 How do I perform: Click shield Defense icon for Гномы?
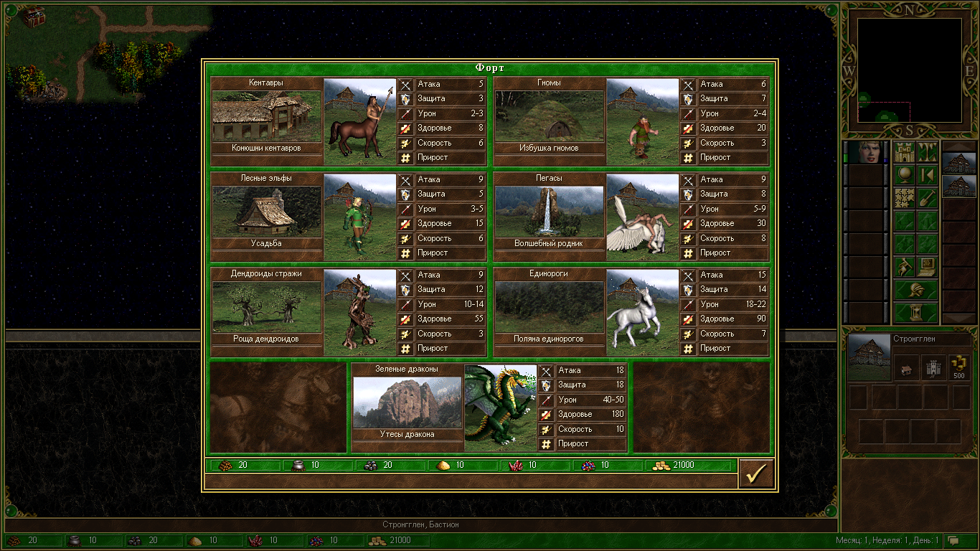click(688, 99)
